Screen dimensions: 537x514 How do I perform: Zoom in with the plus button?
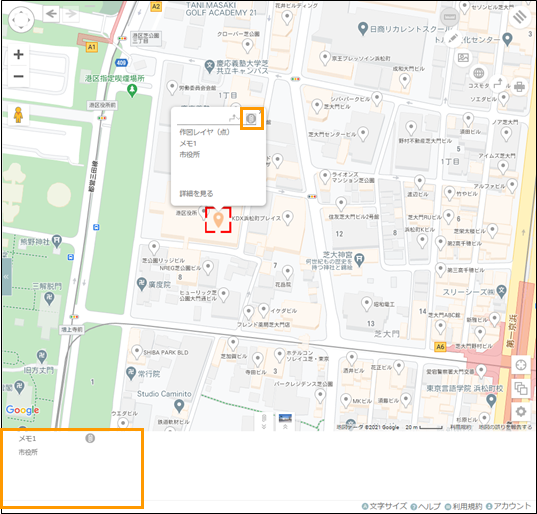click(x=18, y=54)
